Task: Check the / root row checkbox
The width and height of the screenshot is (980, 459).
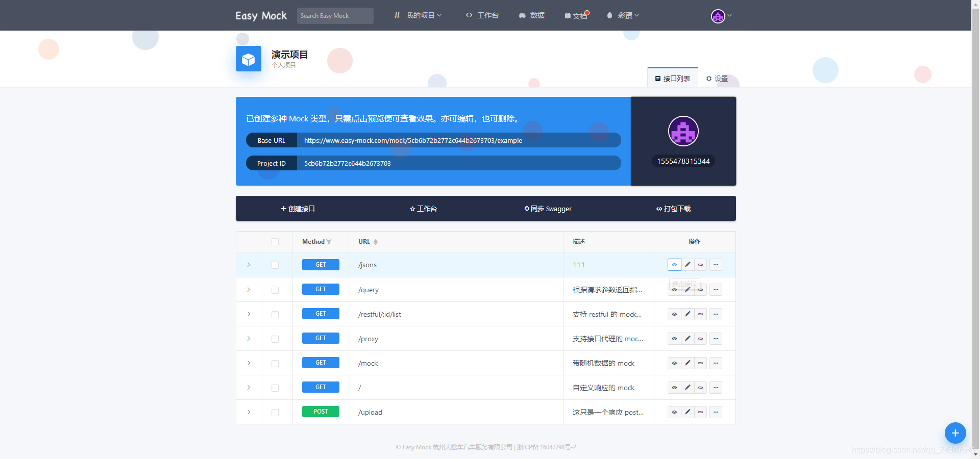Action: 275,388
